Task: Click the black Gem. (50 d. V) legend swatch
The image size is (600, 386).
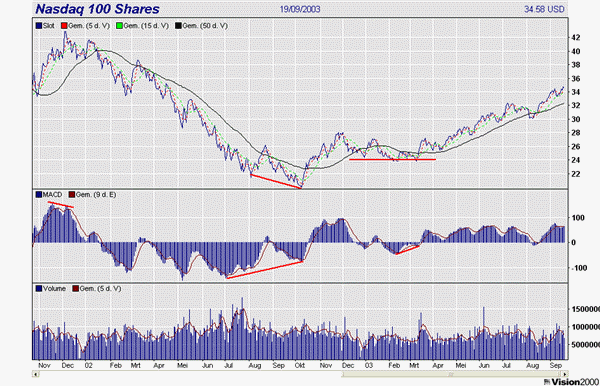Action: 178,26
